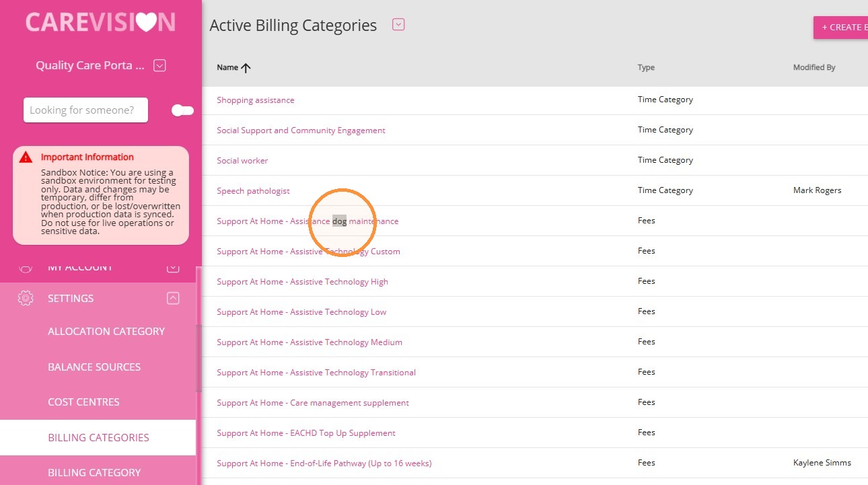Open the Quality Care Portal dropdown

click(x=159, y=65)
